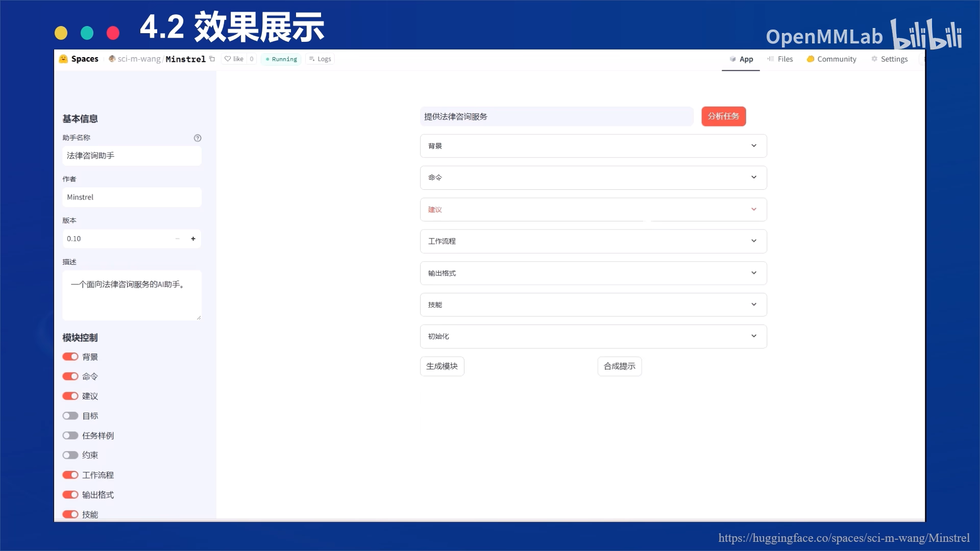Click the sci-m-wang user avatar icon
The image size is (980, 551).
click(112, 59)
